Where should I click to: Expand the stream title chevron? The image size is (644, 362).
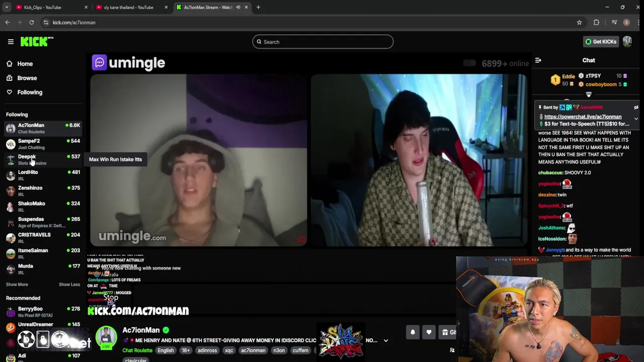click(386, 340)
